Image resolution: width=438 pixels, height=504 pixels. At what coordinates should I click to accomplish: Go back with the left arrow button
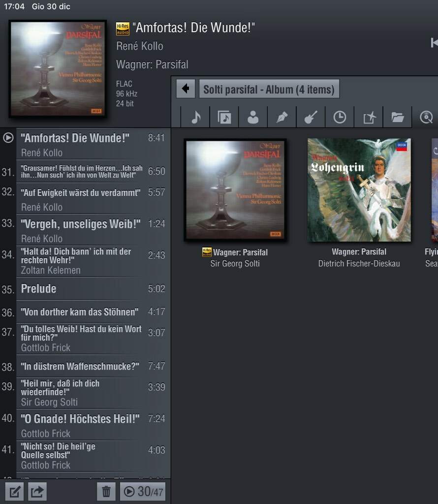186,89
